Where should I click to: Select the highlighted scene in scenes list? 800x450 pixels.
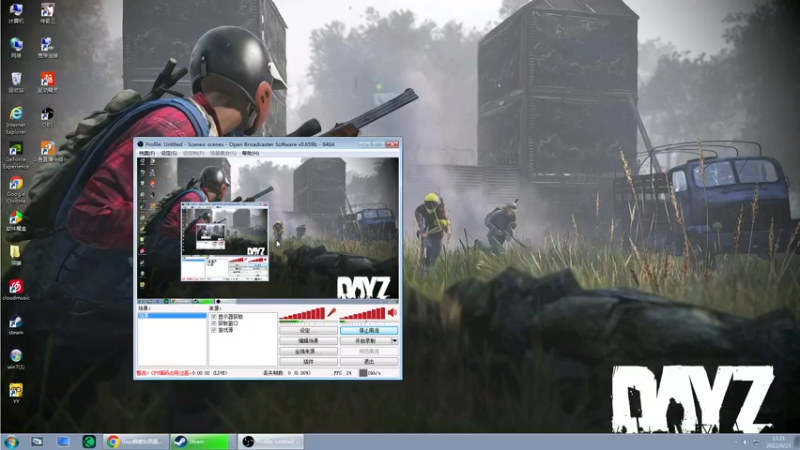pos(172,316)
